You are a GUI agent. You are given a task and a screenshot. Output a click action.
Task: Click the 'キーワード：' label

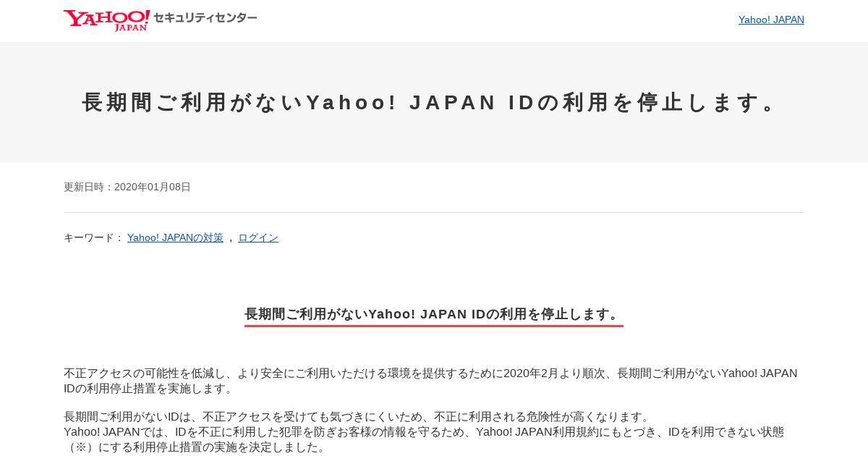click(94, 237)
